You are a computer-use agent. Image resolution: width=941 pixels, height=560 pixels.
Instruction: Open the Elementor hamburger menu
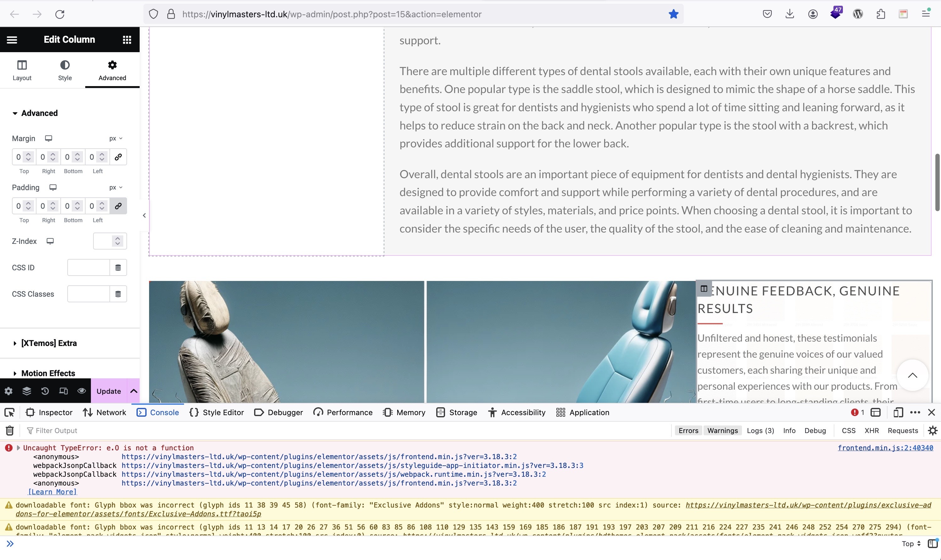pyautogui.click(x=12, y=40)
